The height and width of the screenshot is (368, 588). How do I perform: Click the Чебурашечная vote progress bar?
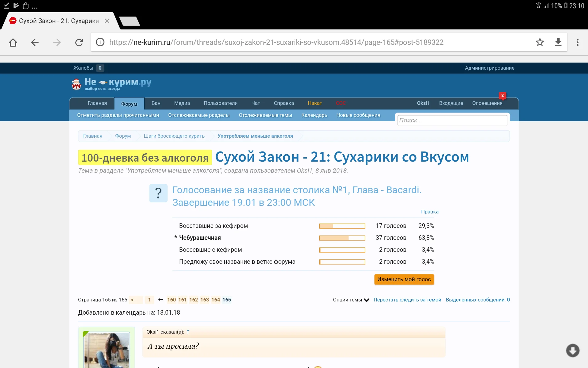click(342, 238)
